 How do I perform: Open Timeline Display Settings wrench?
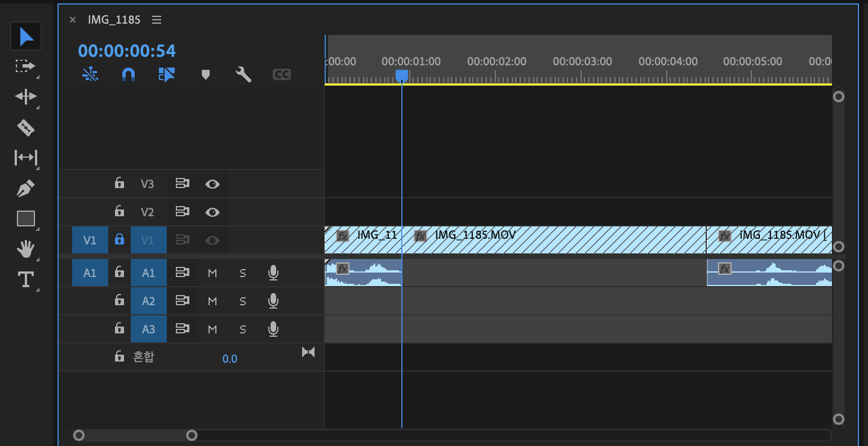pos(243,74)
